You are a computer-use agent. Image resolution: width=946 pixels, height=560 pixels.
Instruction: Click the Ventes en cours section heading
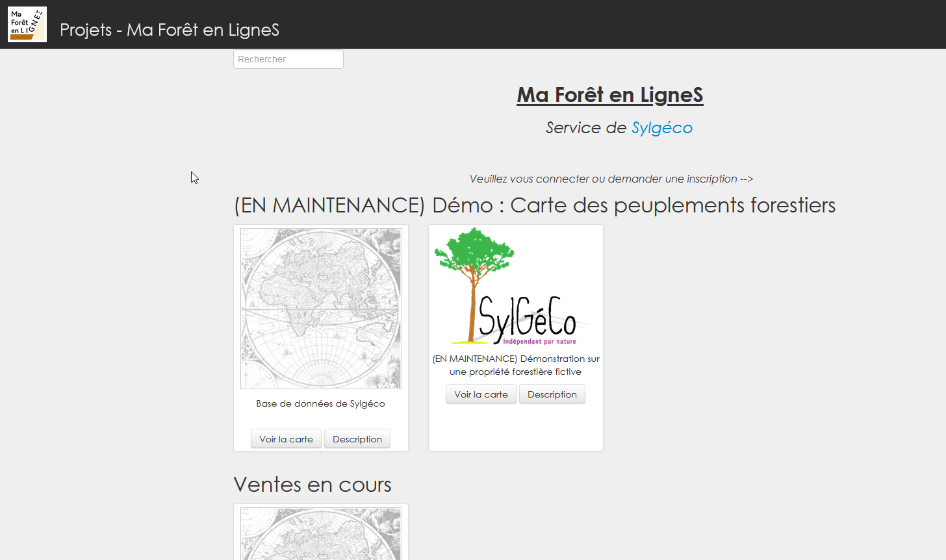pyautogui.click(x=313, y=485)
